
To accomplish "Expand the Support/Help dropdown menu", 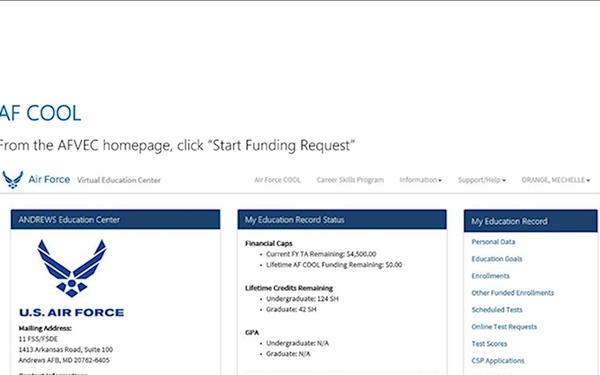I will click(x=482, y=180).
